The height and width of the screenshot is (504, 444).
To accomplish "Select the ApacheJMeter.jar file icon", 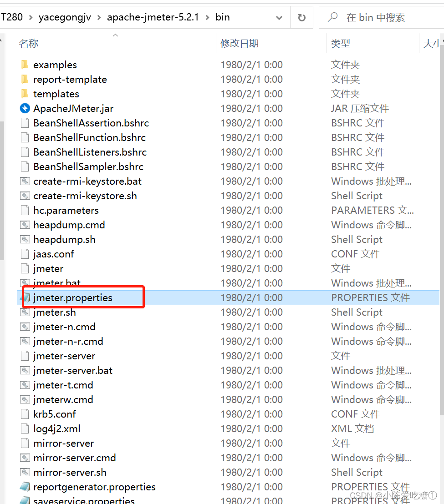I will click(x=25, y=108).
